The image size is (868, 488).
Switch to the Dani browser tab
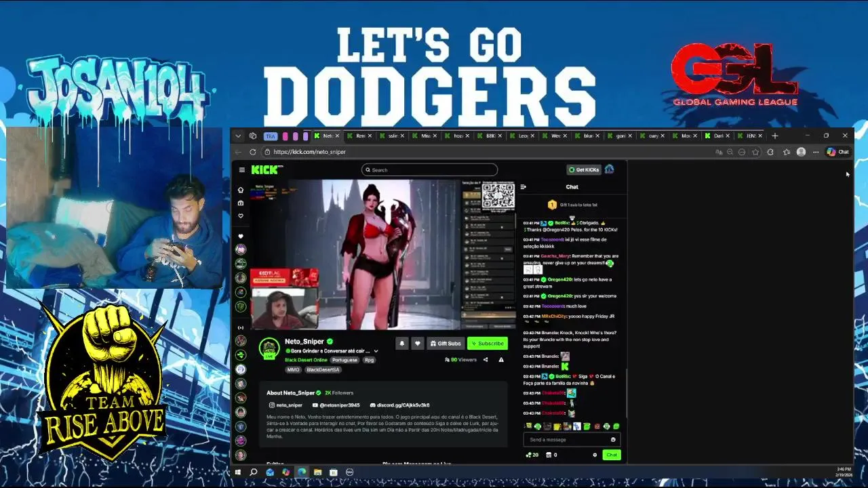718,136
